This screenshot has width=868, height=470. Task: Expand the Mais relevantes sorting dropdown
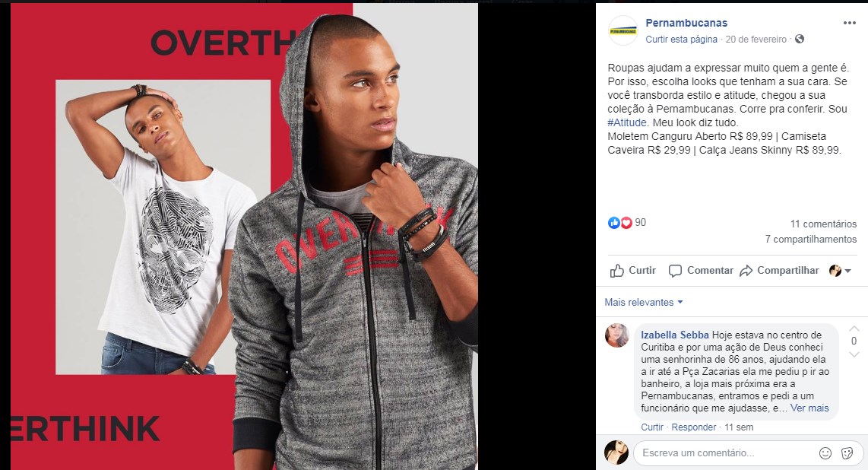(644, 302)
